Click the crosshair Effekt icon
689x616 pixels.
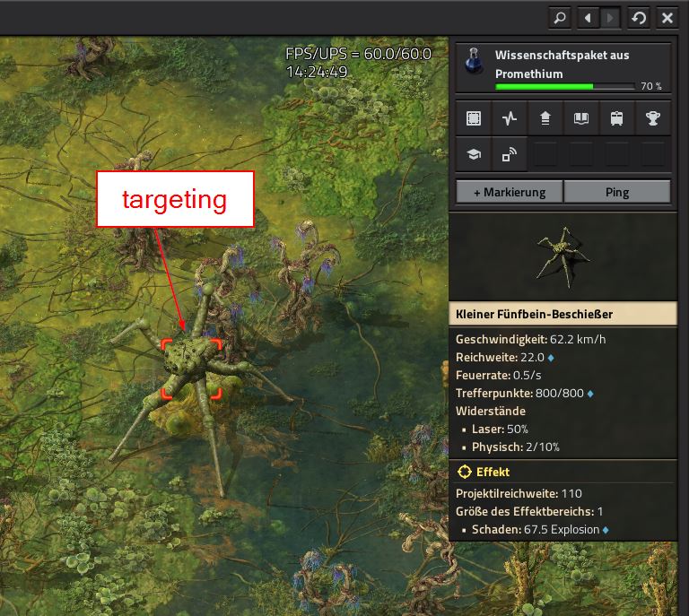[x=464, y=472]
